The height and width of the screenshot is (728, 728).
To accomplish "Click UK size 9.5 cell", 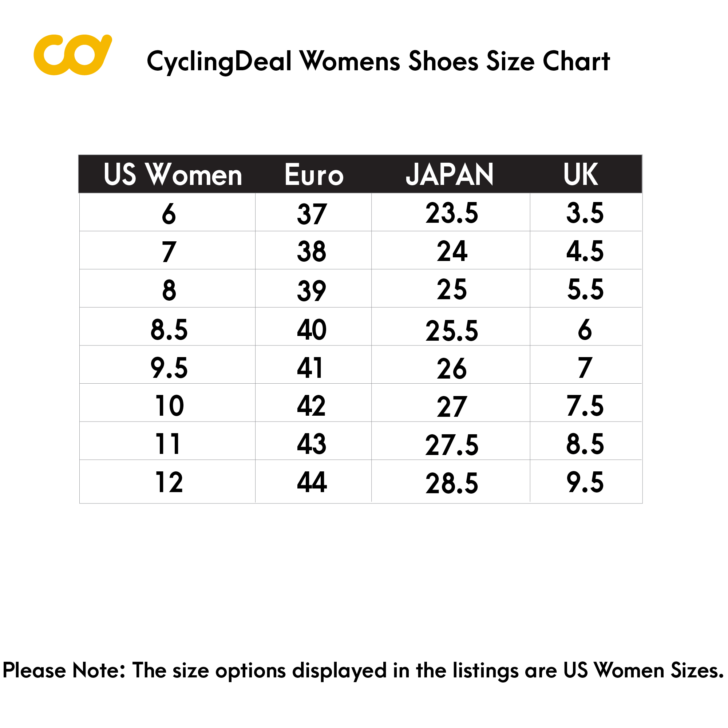I will 586,482.
